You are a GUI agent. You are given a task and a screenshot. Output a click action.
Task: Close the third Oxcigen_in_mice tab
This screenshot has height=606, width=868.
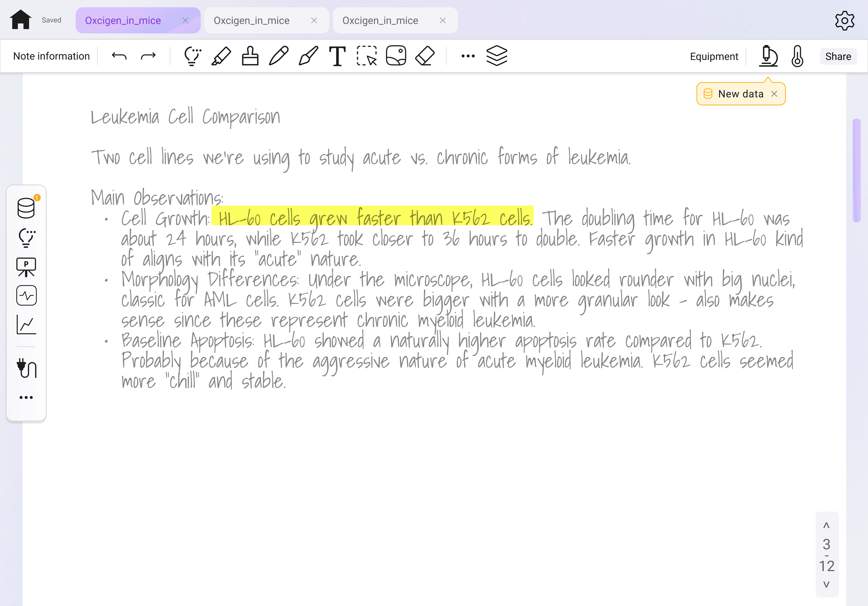point(443,20)
